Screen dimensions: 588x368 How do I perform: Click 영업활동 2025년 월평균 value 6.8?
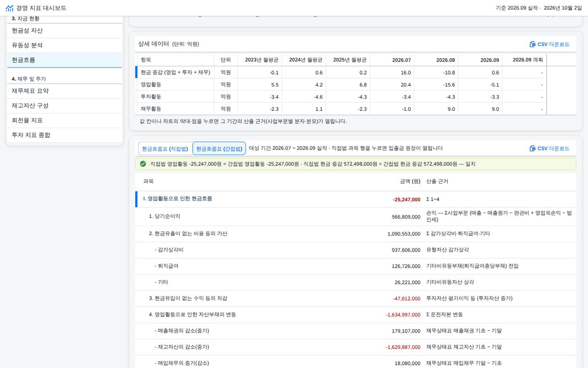(x=348, y=84)
